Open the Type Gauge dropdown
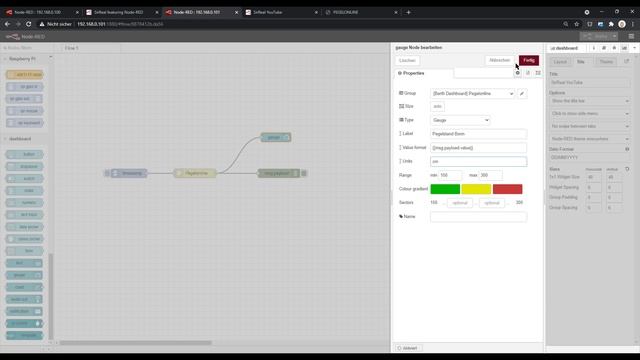 click(x=460, y=120)
